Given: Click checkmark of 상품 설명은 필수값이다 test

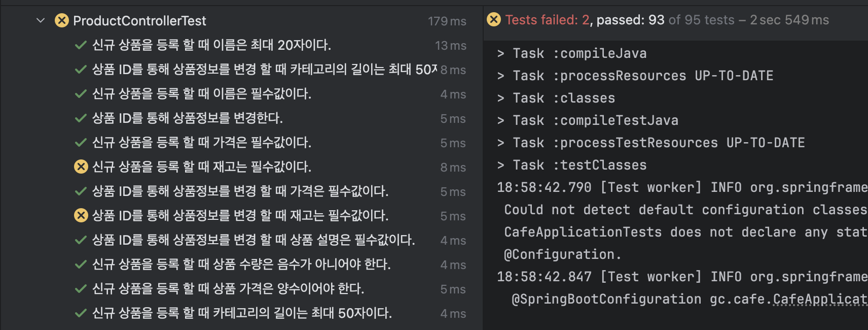Looking at the screenshot, I should pyautogui.click(x=81, y=240).
